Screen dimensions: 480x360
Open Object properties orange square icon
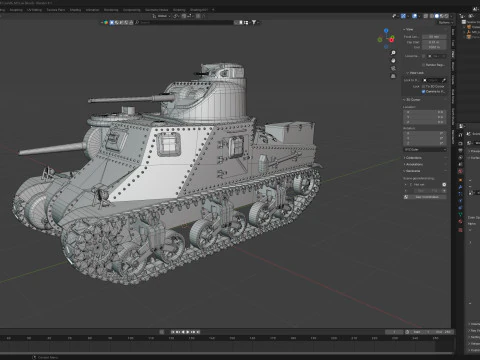pos(460,180)
